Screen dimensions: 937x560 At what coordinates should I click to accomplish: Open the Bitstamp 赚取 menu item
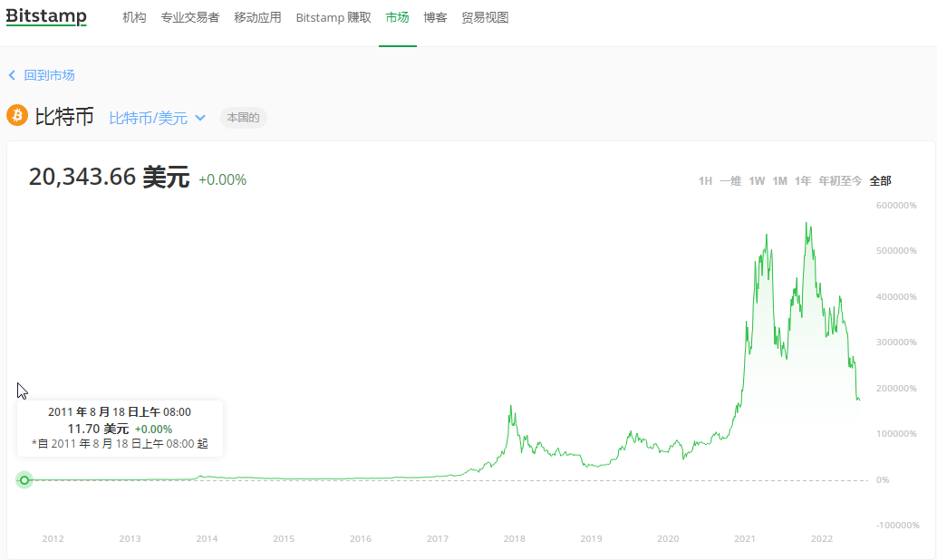(x=333, y=18)
